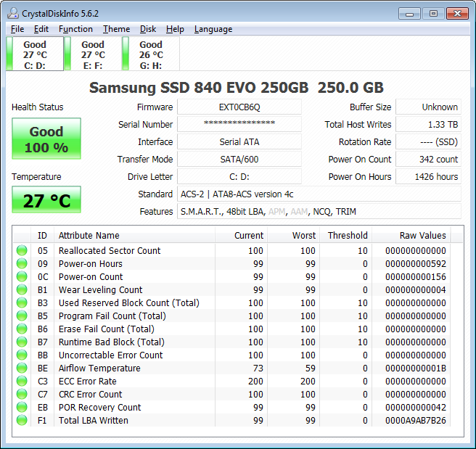Select the Airflow Temperature attribute name

pyautogui.click(x=99, y=368)
